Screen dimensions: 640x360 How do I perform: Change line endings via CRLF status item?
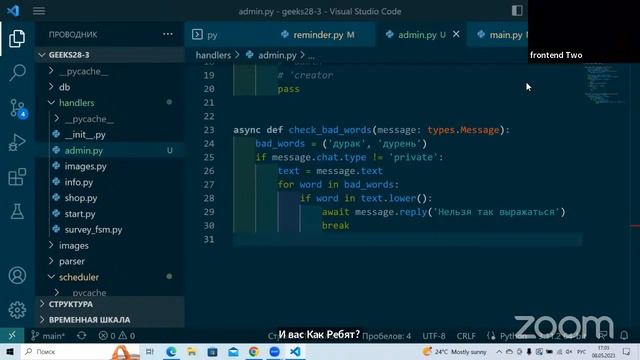pyautogui.click(x=466, y=336)
